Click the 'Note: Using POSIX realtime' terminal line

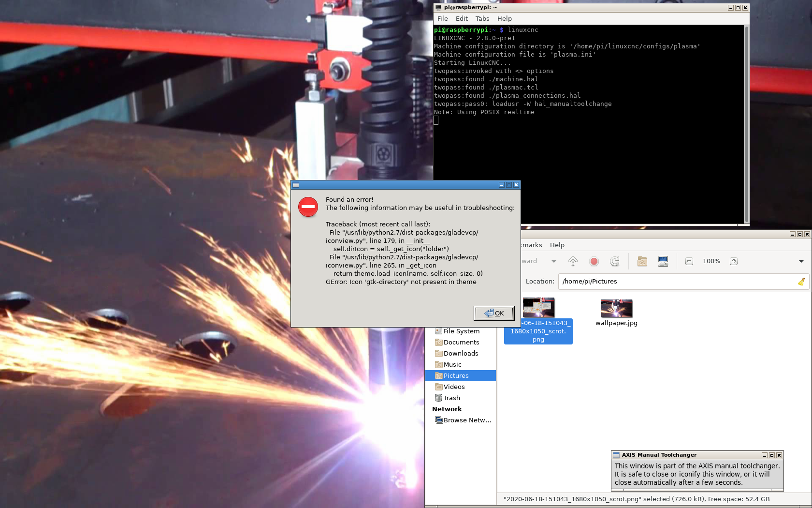(x=484, y=112)
